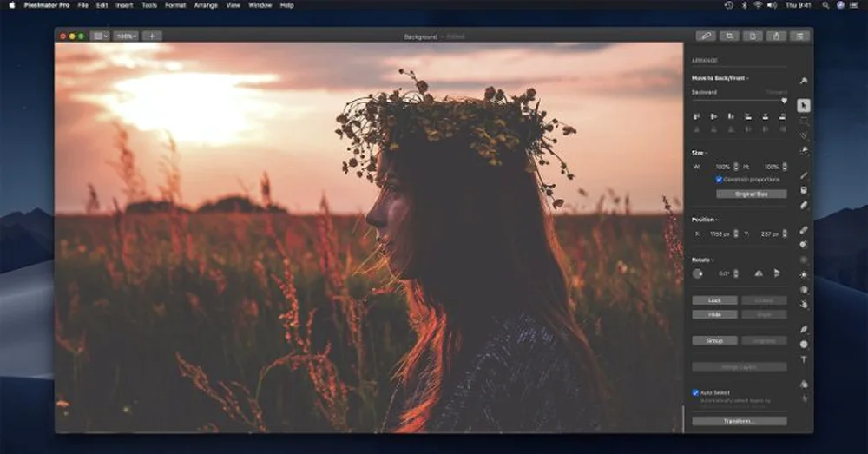Select the Arrange arrow tool

(803, 105)
